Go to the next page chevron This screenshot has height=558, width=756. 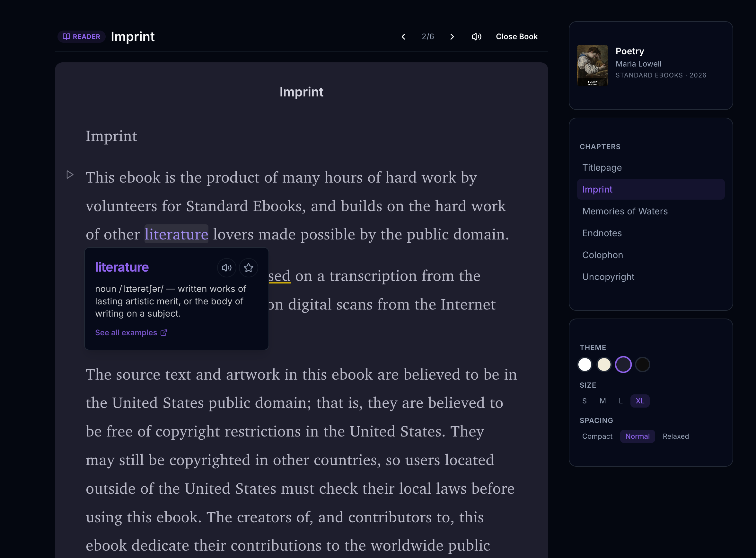tap(452, 36)
